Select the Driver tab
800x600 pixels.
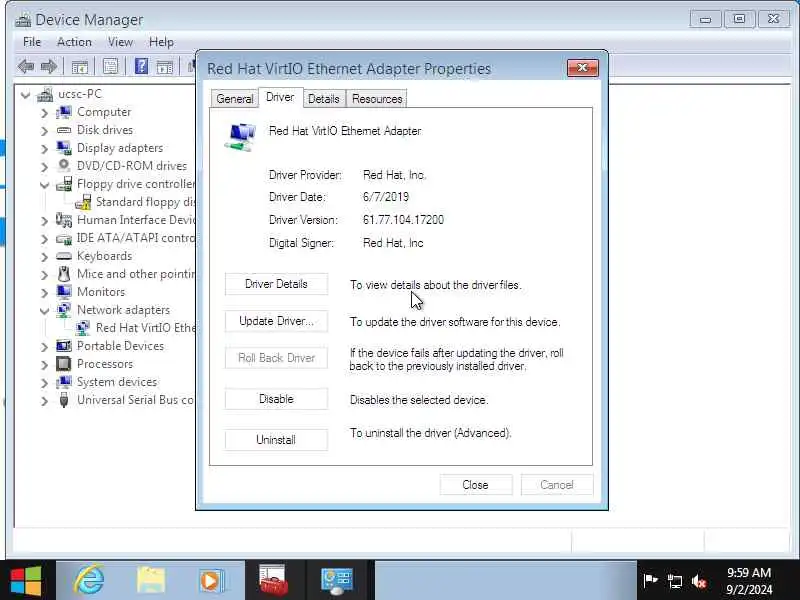(x=280, y=97)
